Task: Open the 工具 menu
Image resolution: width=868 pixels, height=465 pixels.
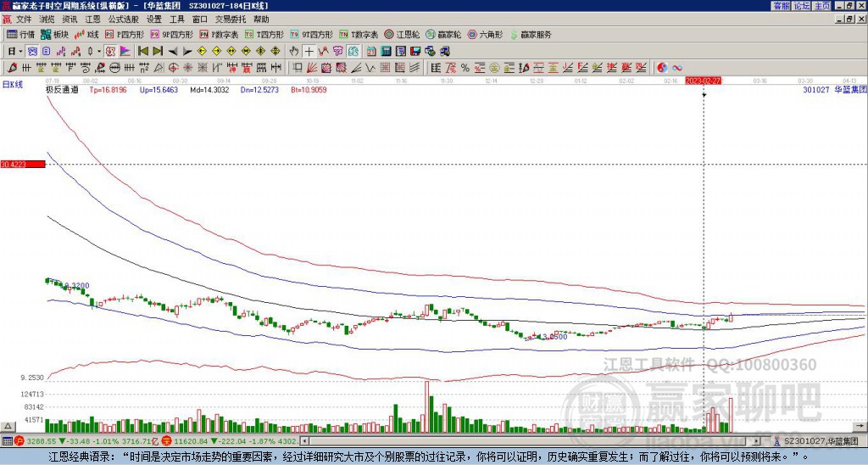Action: pyautogui.click(x=176, y=20)
